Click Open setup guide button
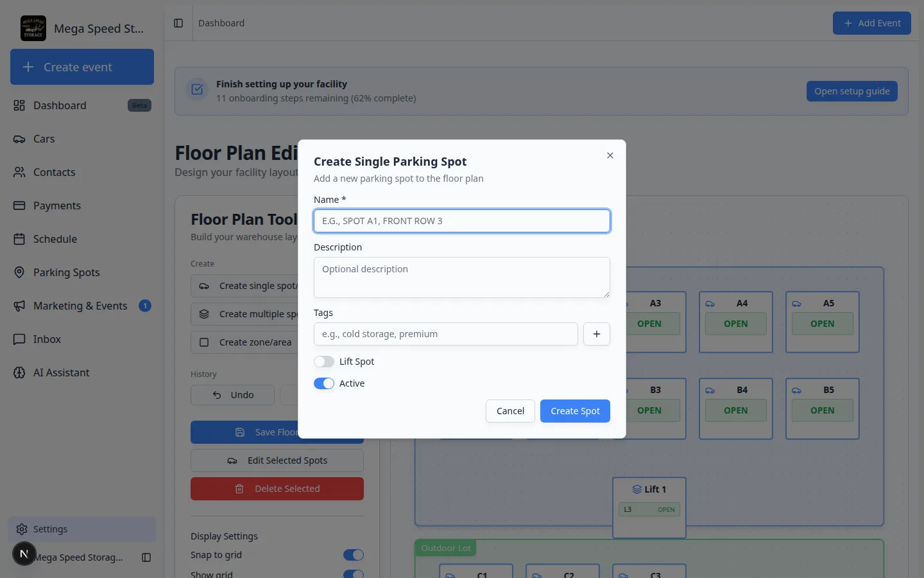 point(852,91)
